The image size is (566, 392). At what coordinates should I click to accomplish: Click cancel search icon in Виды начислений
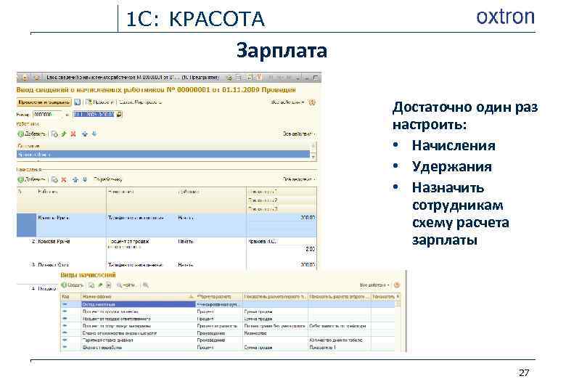click(145, 285)
